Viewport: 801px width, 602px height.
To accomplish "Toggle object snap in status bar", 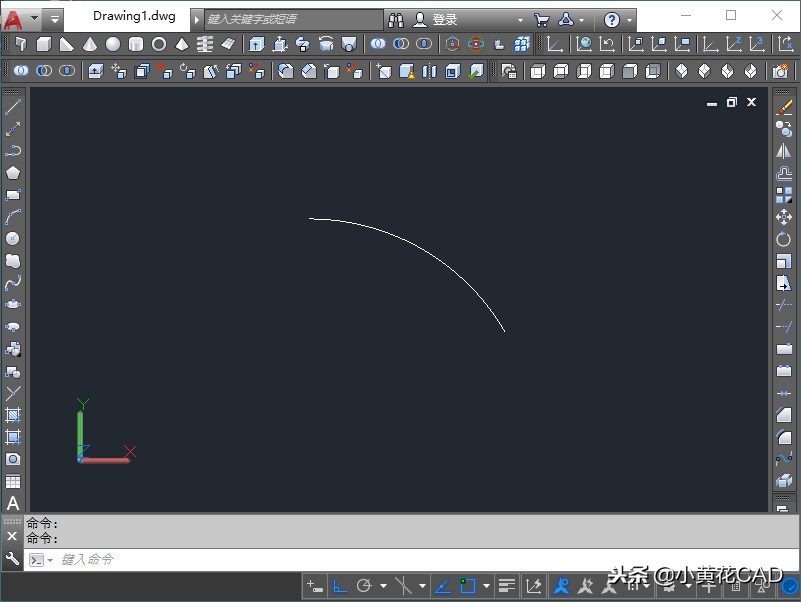I will 467,586.
